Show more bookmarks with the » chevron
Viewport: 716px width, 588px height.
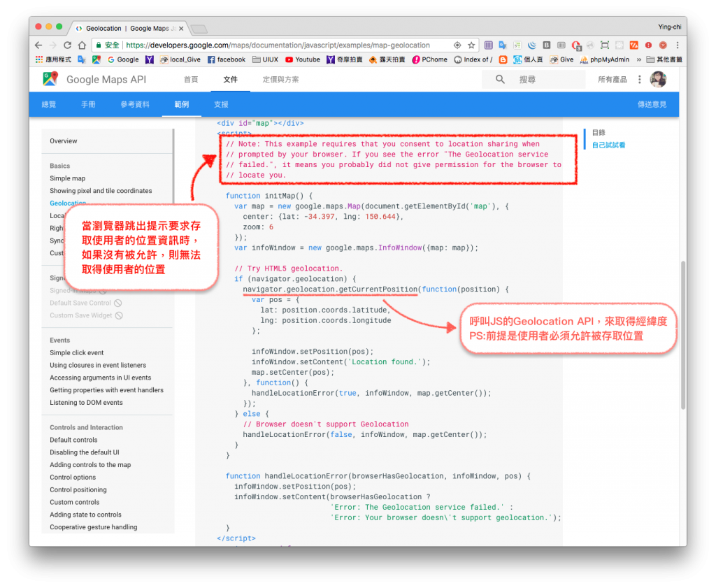click(x=638, y=59)
